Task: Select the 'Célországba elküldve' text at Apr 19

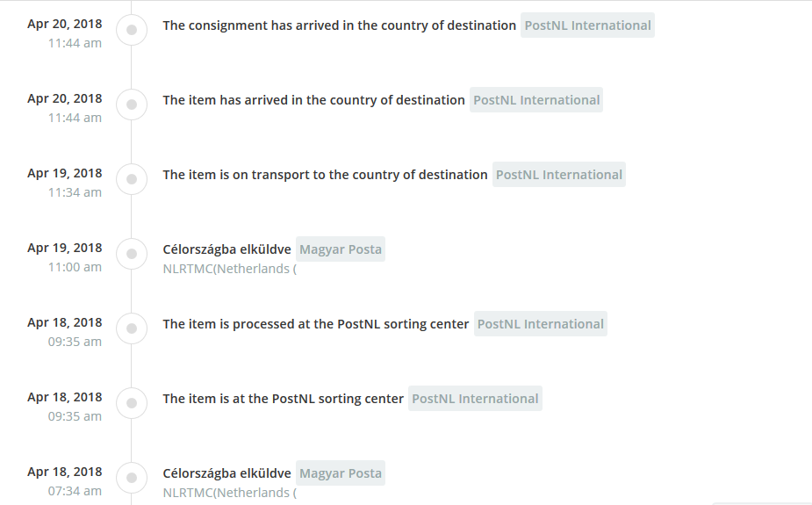Action: (226, 249)
